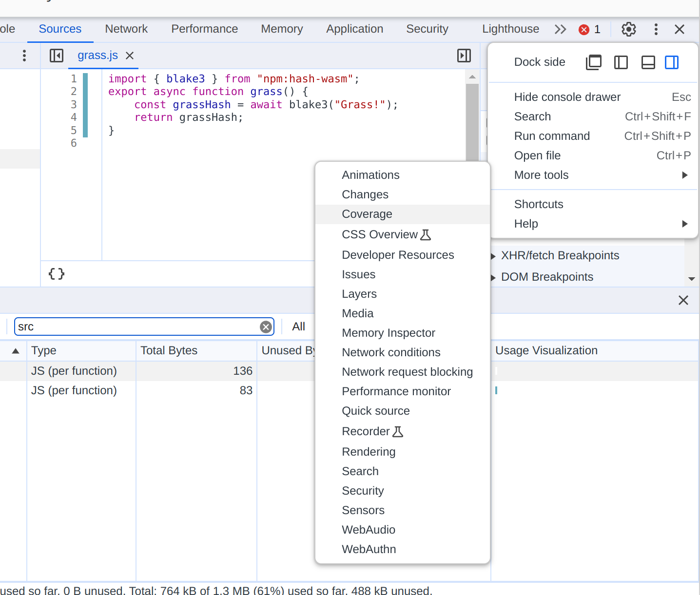700x595 pixels.
Task: Select Coverage in More tools
Action: (403, 214)
